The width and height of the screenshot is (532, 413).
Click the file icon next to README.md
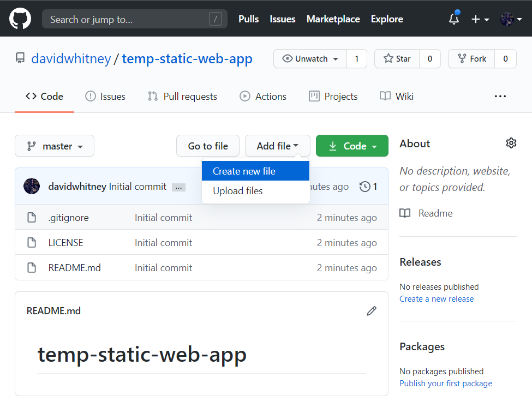32,267
